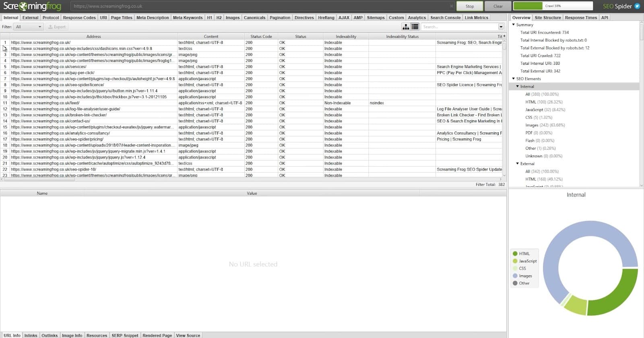Open the External tab

pos(30,18)
